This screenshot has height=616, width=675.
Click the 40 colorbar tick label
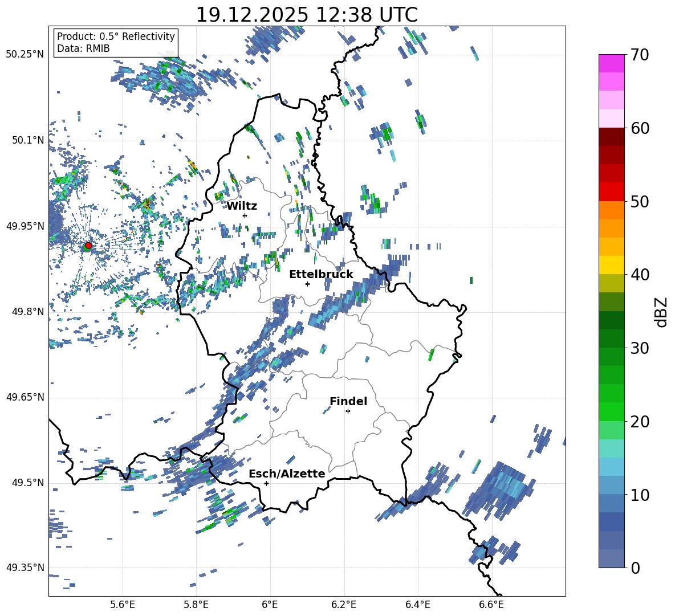[x=640, y=275]
